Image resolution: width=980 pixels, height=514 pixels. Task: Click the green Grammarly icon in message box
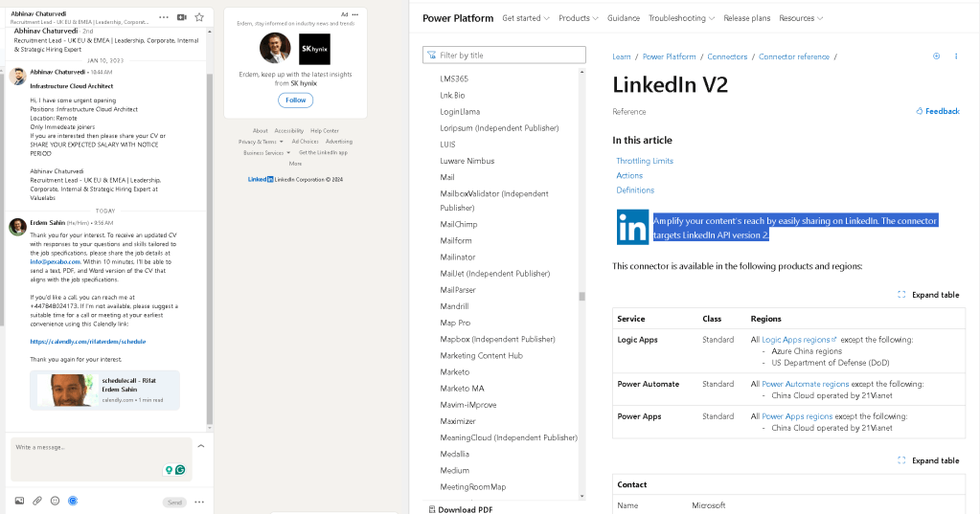tap(180, 470)
